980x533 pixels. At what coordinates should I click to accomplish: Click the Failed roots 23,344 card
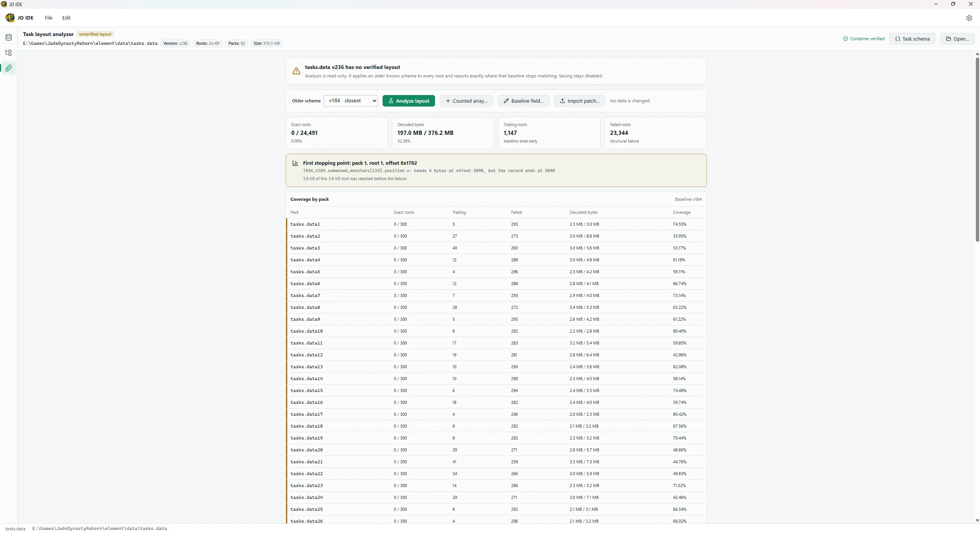point(655,133)
